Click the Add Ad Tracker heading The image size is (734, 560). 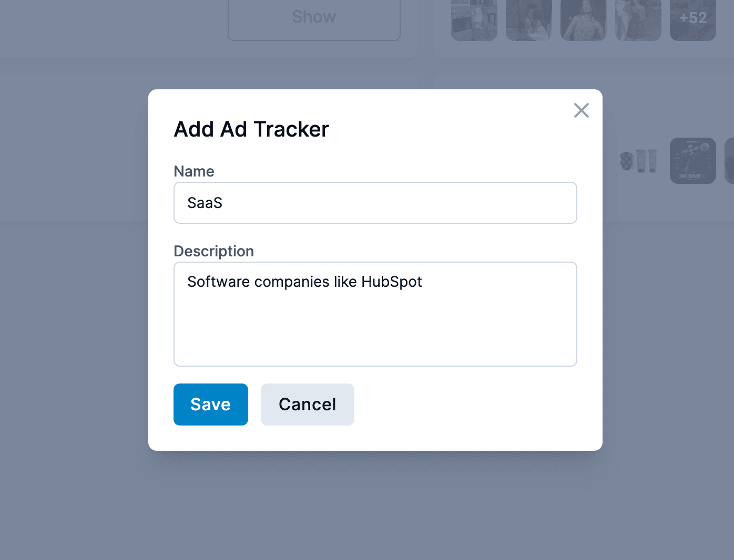(251, 129)
